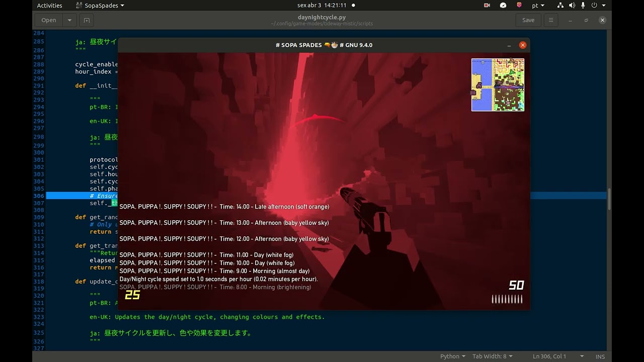The width and height of the screenshot is (644, 362).
Task: Expand recent files arrow next to Open
Action: pyautogui.click(x=69, y=20)
